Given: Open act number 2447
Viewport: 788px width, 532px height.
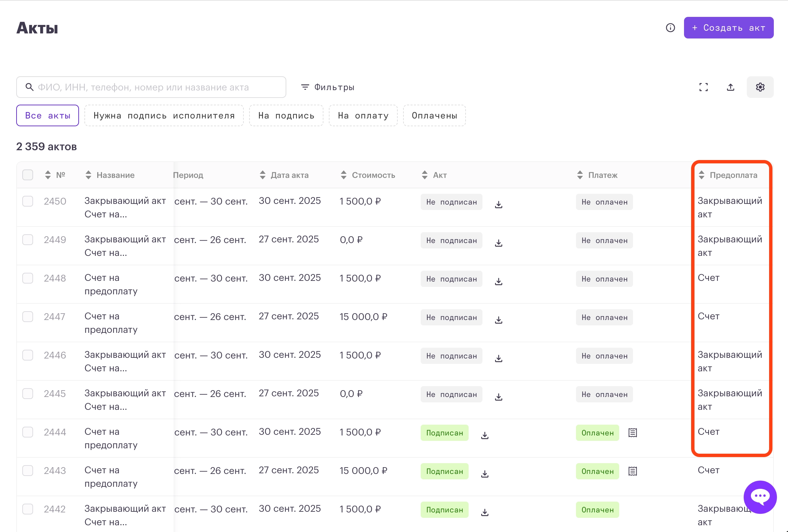Looking at the screenshot, I should pos(54,317).
